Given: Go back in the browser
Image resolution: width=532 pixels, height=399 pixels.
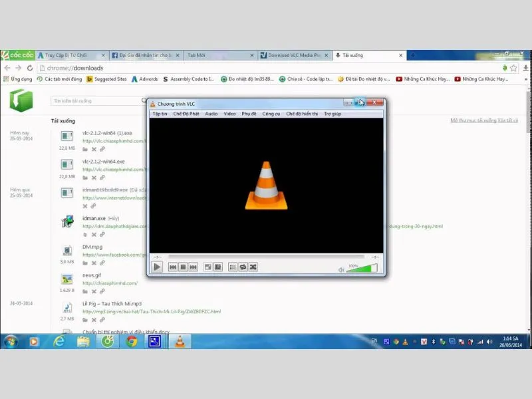Looking at the screenshot, I should click(x=7, y=68).
